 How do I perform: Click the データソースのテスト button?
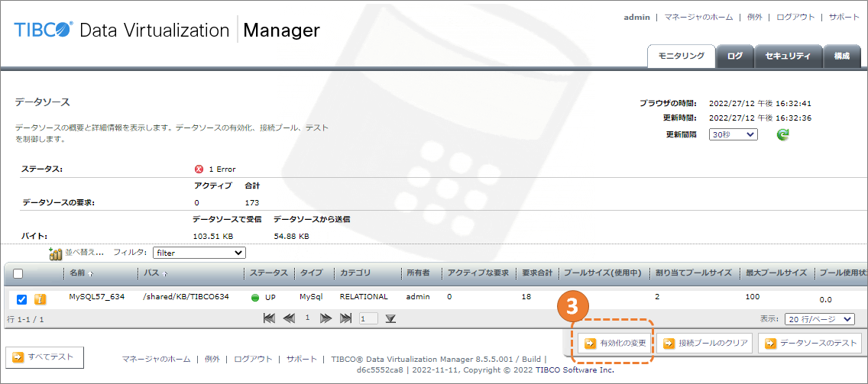(x=810, y=343)
